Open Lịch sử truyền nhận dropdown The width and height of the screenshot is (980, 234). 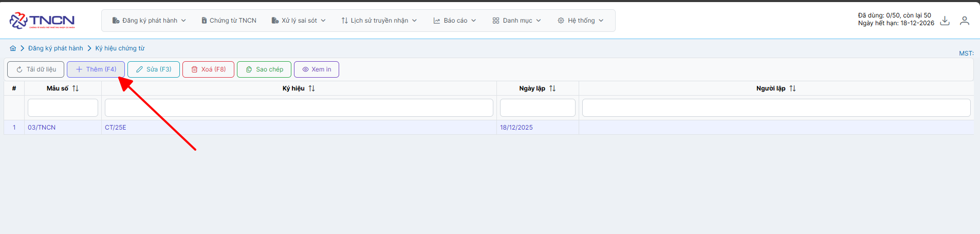379,21
